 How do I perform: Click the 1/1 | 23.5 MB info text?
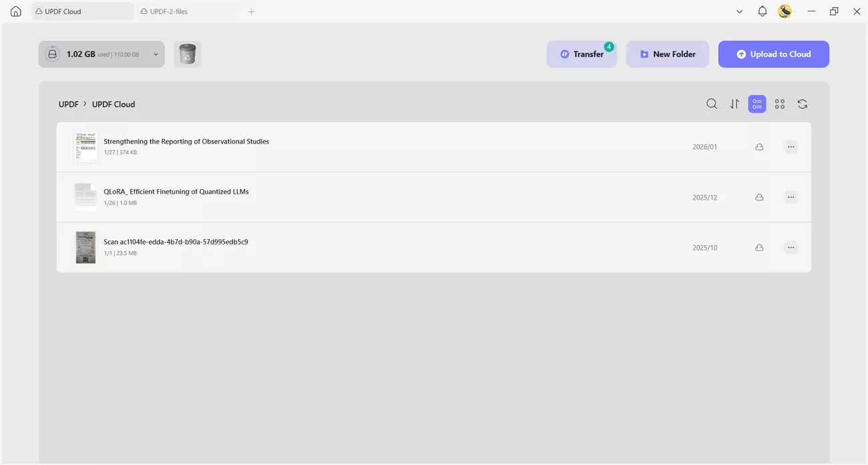pyautogui.click(x=120, y=253)
